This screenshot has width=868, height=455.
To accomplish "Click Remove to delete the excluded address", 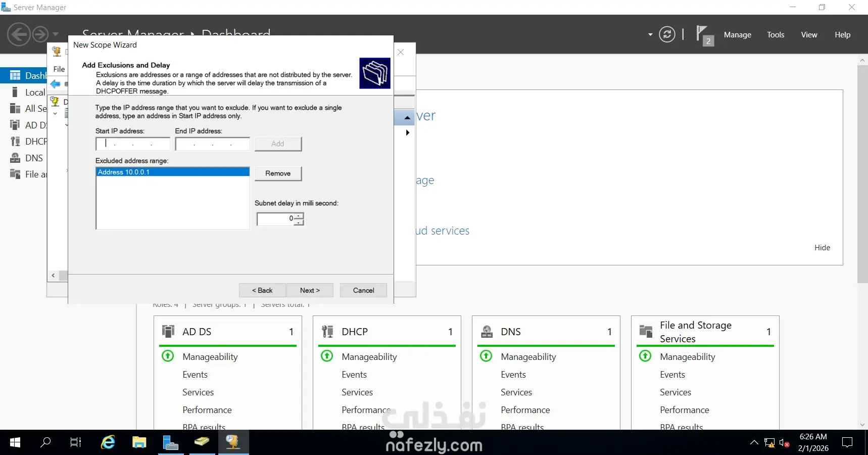I will tap(278, 173).
